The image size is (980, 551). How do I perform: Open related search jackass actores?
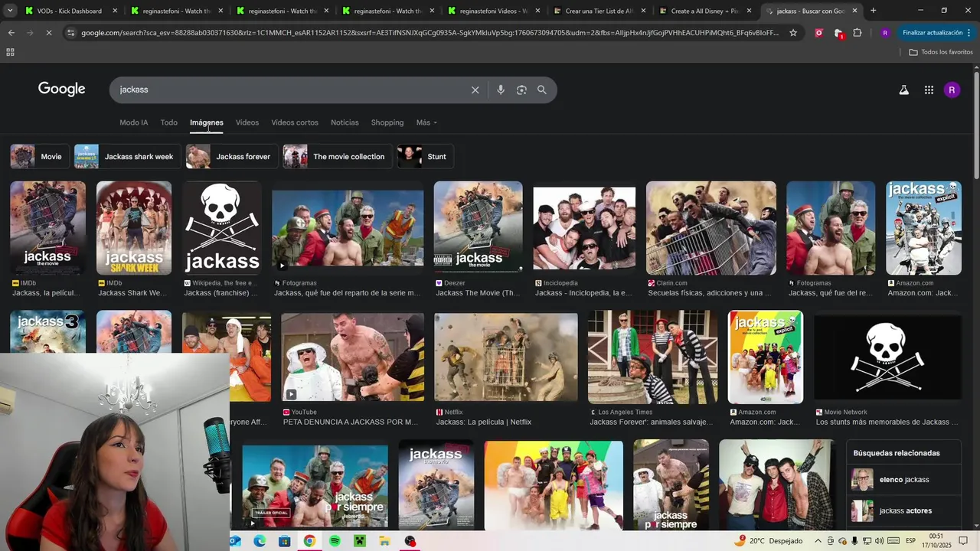(904, 510)
